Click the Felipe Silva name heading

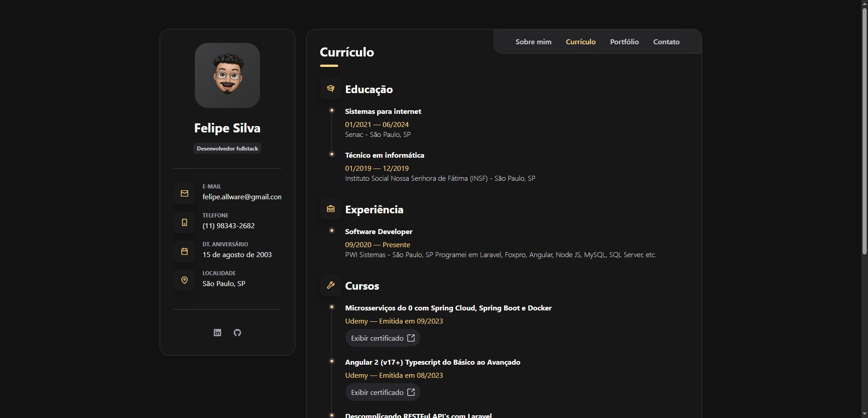tap(227, 128)
